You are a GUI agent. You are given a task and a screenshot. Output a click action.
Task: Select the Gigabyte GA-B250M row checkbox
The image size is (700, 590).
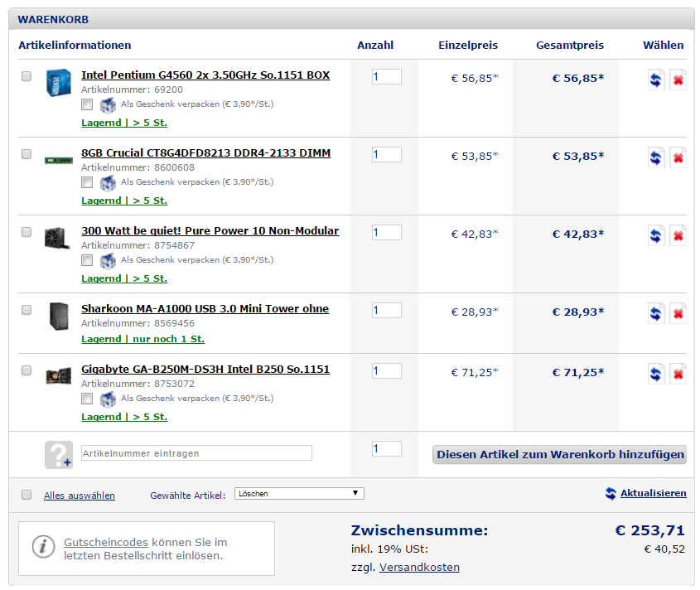(27, 370)
